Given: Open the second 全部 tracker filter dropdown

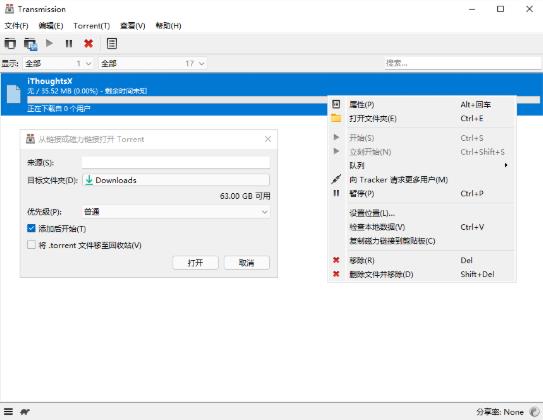Looking at the screenshot, I should tap(152, 63).
